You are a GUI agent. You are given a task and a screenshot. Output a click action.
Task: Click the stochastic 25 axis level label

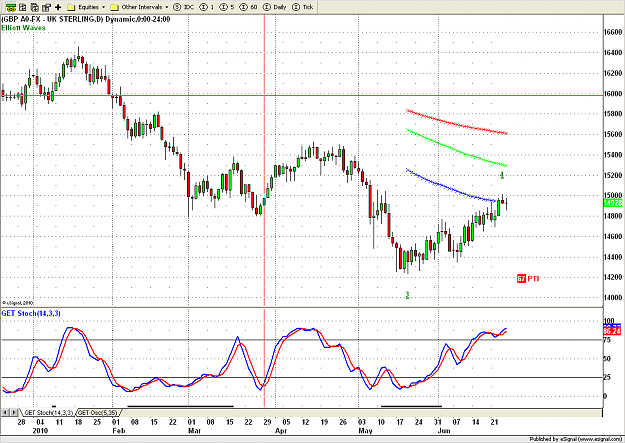click(x=607, y=377)
